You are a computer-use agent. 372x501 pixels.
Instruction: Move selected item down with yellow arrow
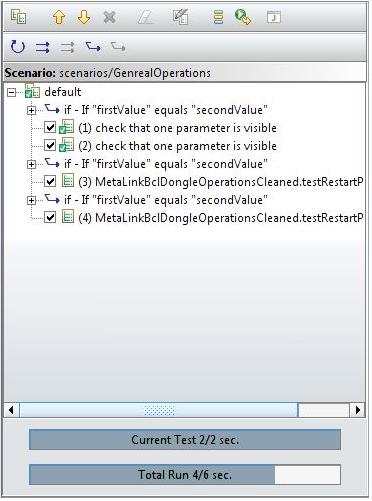(x=84, y=17)
